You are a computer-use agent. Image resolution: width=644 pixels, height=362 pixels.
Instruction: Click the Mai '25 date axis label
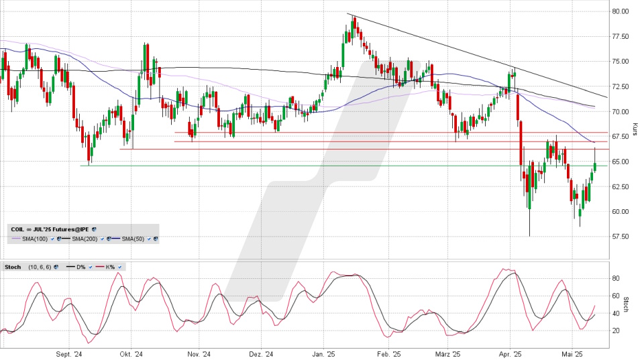point(572,354)
